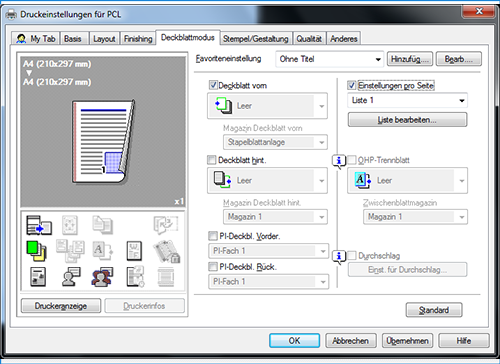Enable the Deckblatt hint. checkbox
The height and width of the screenshot is (364, 500).
point(212,160)
